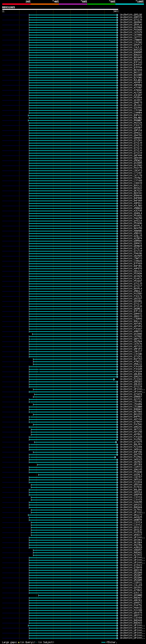Click the UniRef100_Q2XTC1 hit name
Viewport: 146px width, 644px height.
pyautogui.click(x=131, y=399)
